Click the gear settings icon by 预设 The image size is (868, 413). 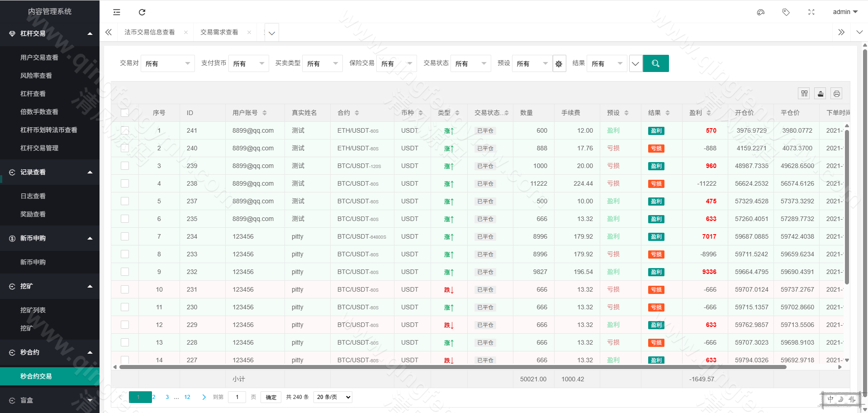click(x=559, y=64)
